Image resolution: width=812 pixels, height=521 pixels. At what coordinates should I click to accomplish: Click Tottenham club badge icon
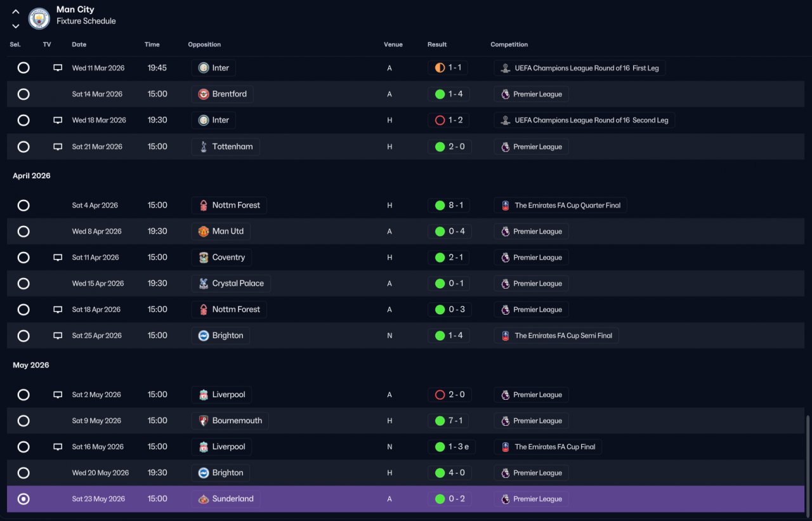pos(203,147)
